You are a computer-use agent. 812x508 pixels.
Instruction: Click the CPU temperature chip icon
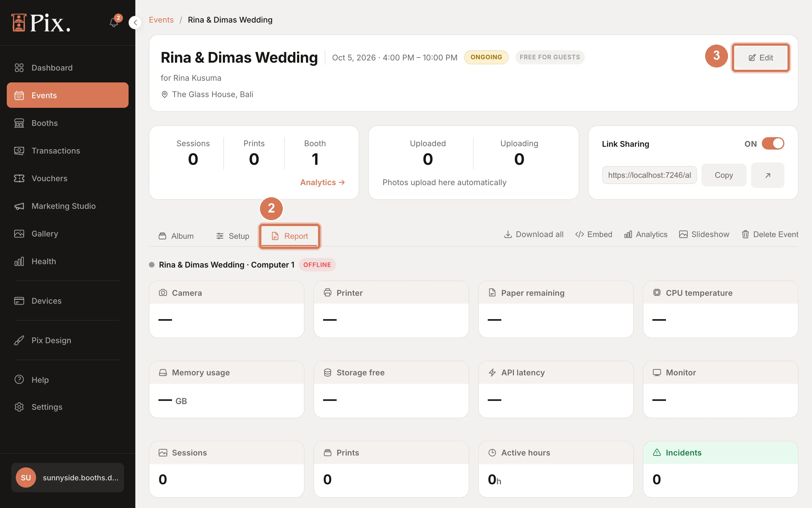pos(657,292)
